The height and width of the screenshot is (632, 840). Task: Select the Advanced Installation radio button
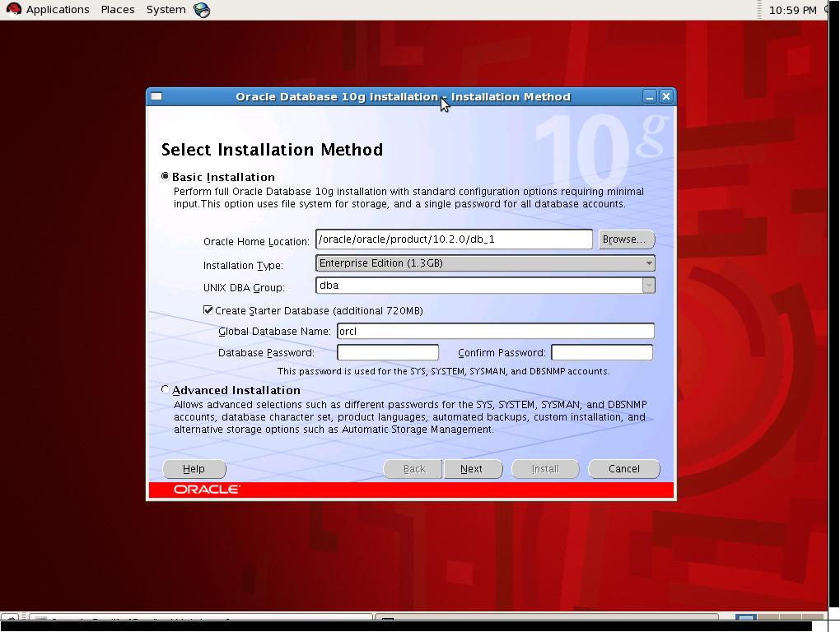click(165, 389)
